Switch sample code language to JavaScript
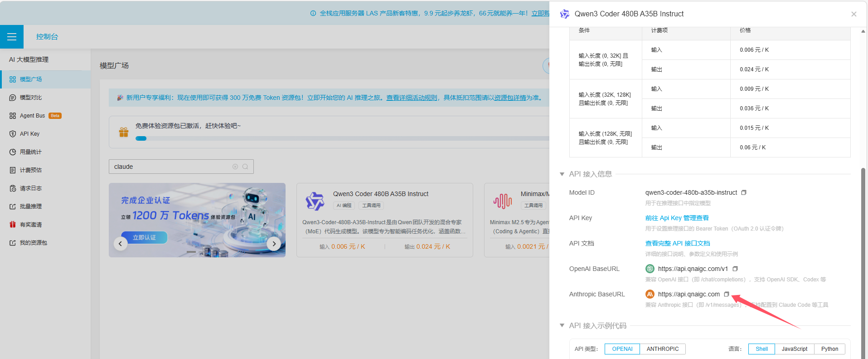The height and width of the screenshot is (359, 868). click(795, 349)
